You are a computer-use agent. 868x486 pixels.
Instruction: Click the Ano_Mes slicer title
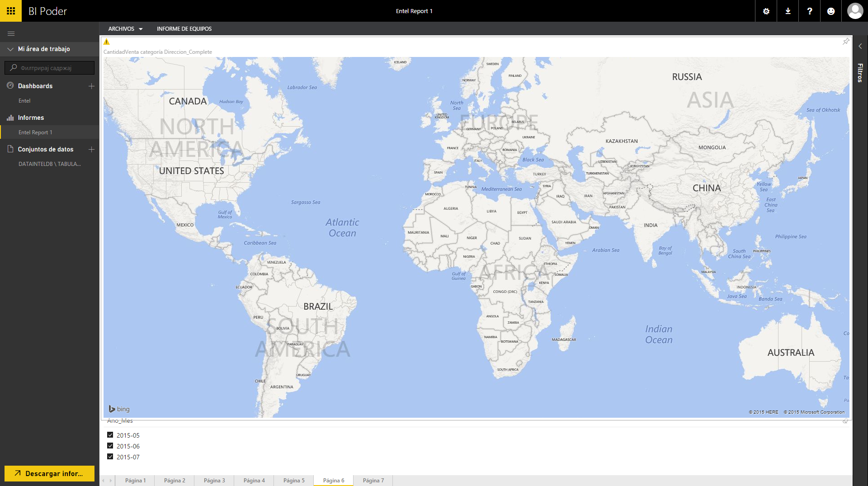click(120, 421)
